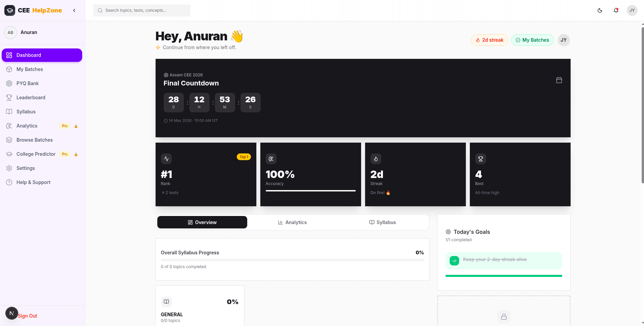The height and width of the screenshot is (326, 644).
Task: Click the waving hand emoji
Action: tap(237, 36)
